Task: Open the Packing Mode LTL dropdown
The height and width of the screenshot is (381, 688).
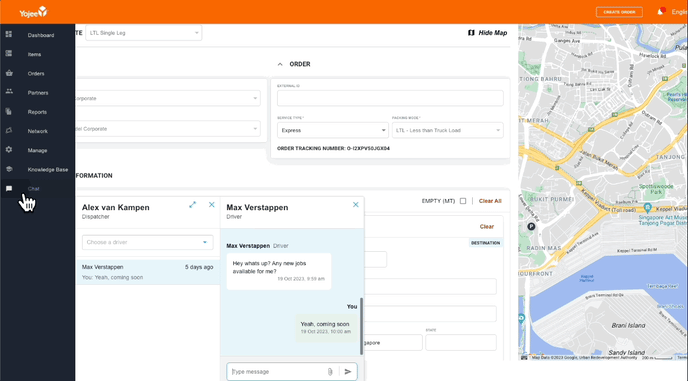Action: coord(448,130)
